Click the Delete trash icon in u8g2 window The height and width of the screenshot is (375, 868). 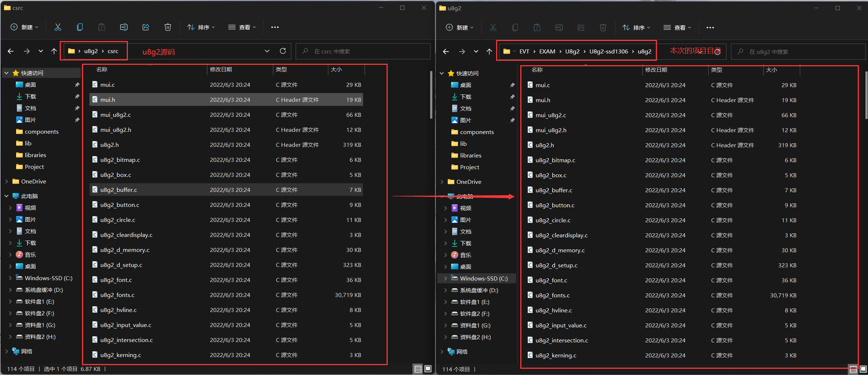pos(603,27)
